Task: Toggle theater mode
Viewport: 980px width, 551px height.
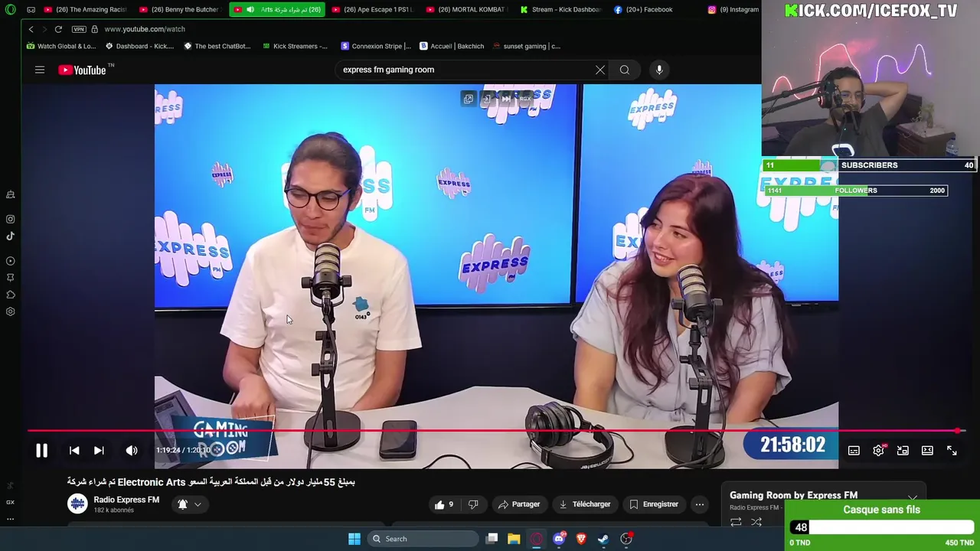Action: (x=927, y=451)
